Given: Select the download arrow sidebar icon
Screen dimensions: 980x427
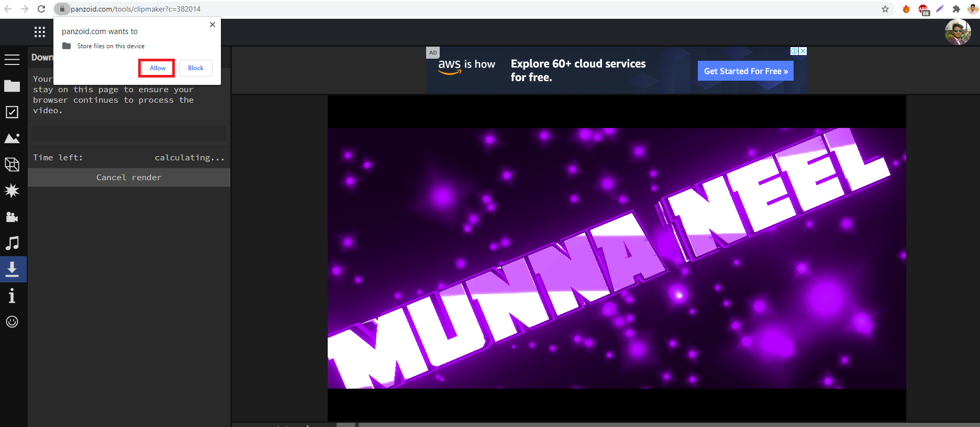Looking at the screenshot, I should click(x=12, y=269).
